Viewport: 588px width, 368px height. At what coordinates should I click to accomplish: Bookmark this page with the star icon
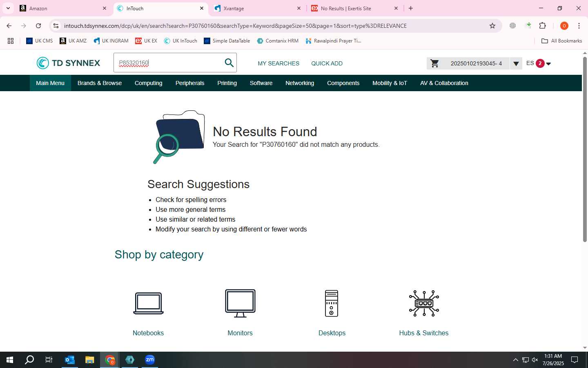tap(492, 26)
